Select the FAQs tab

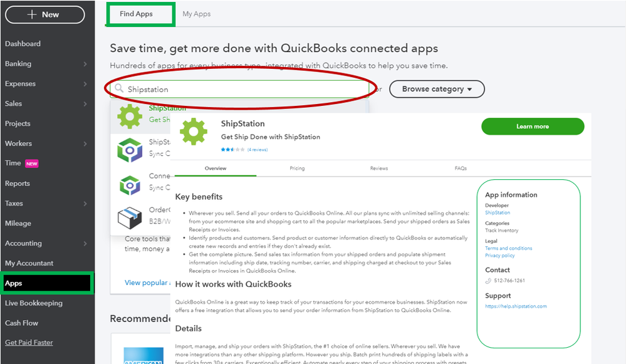[461, 169]
